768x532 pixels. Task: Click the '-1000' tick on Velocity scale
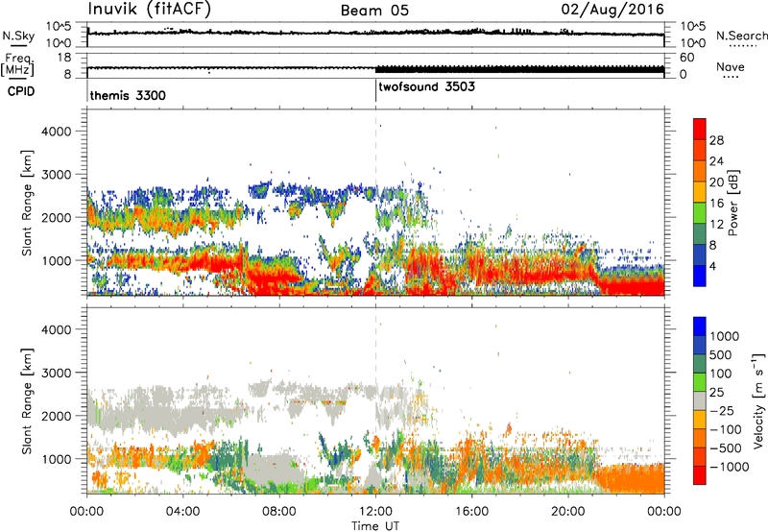point(730,467)
